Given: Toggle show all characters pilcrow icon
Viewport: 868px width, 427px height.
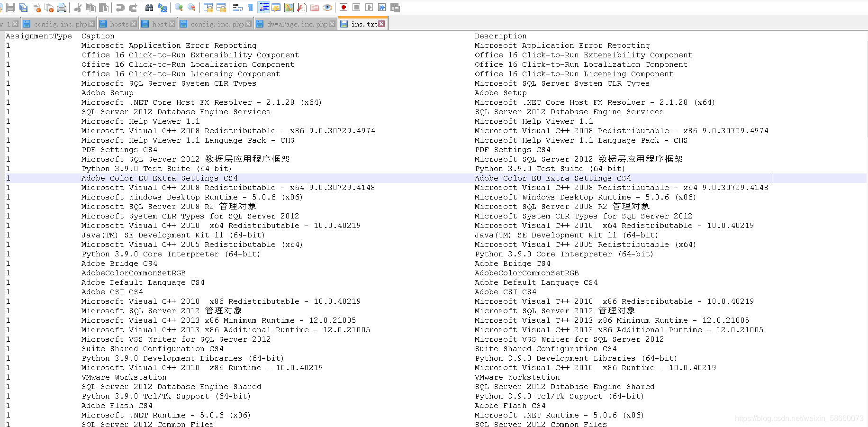Looking at the screenshot, I should coord(250,8).
